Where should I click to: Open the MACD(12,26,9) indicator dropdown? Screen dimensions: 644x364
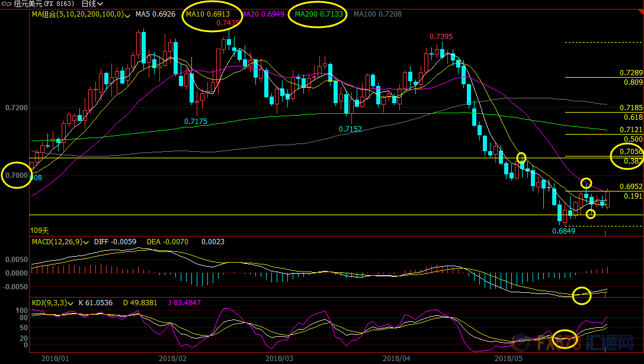pyautogui.click(x=87, y=242)
